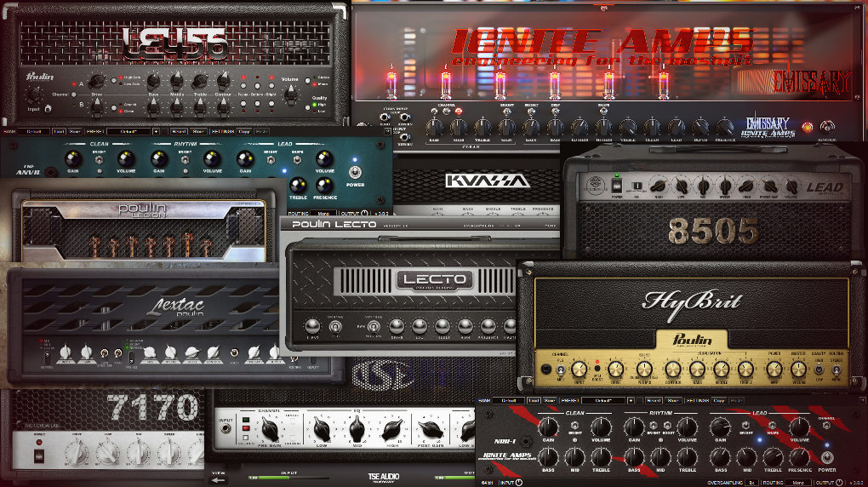Click Revert in the NRR-1 preset bar
This screenshot has width=868, height=487.
click(654, 400)
